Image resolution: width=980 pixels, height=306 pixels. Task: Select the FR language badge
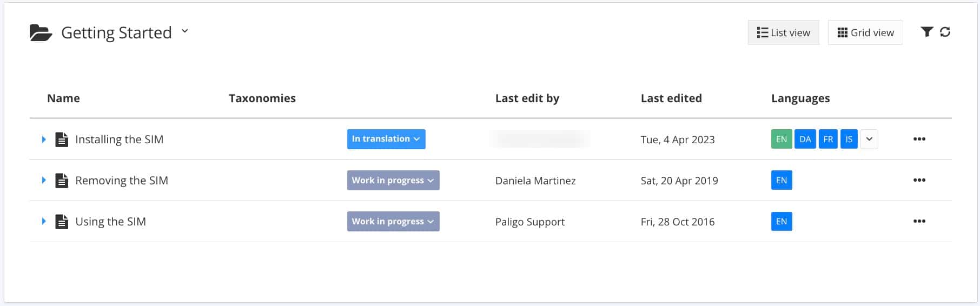pyautogui.click(x=827, y=139)
